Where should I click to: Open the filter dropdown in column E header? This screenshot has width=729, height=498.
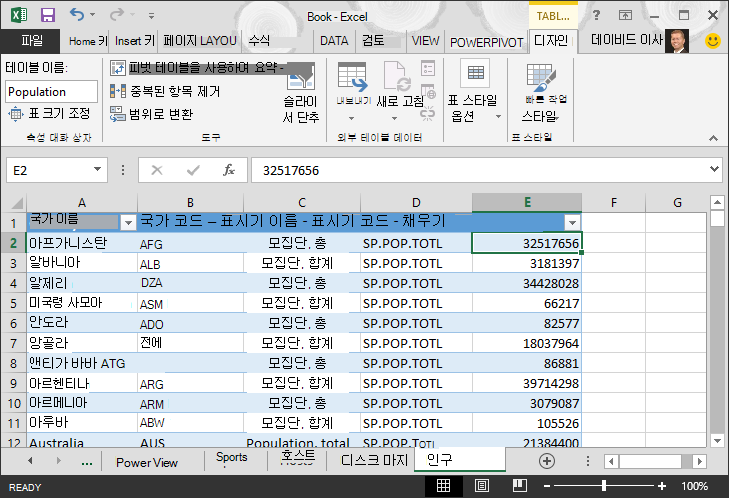tap(572, 223)
